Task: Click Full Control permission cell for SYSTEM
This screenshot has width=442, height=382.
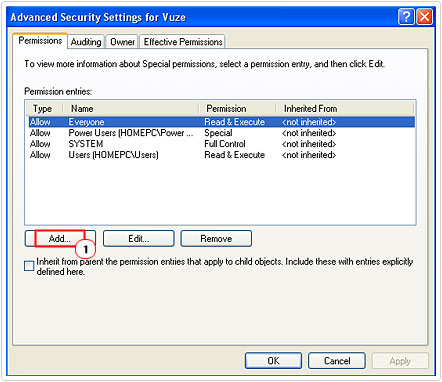Action: pos(225,144)
